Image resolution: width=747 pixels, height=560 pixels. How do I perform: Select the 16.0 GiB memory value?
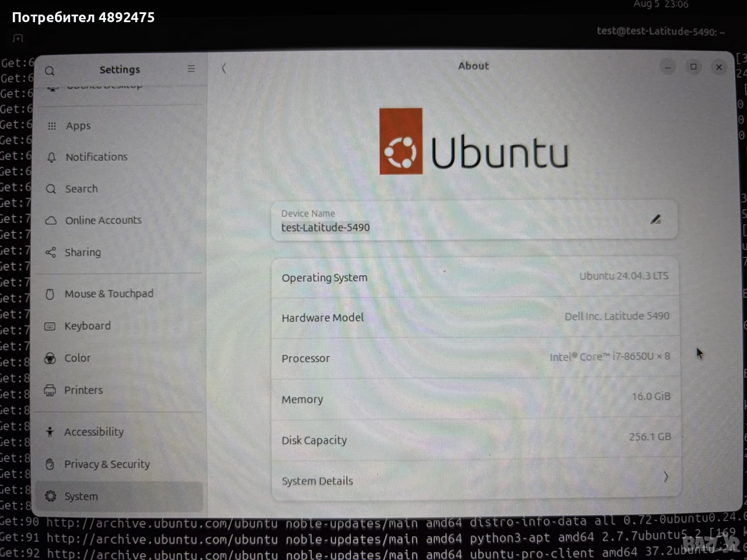click(x=651, y=397)
